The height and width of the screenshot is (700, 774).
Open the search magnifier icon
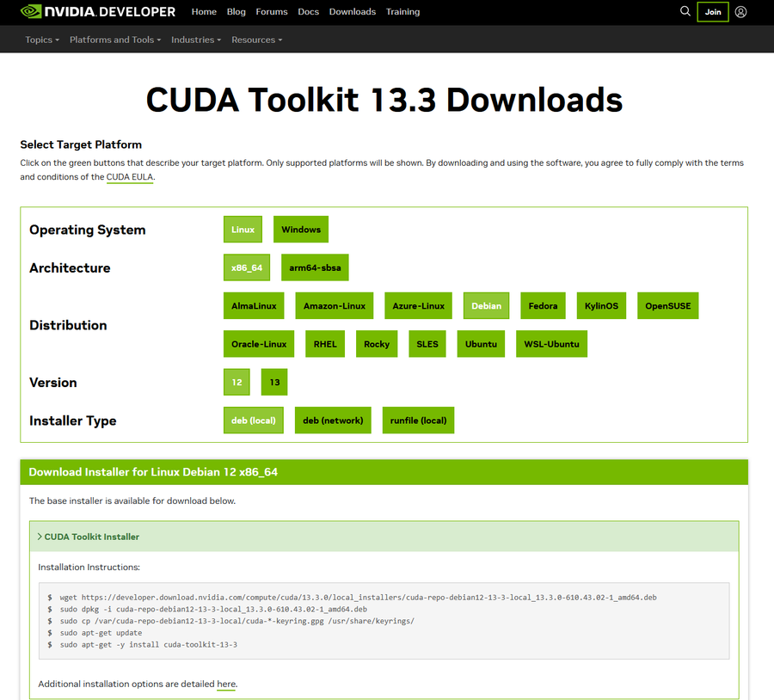click(685, 11)
